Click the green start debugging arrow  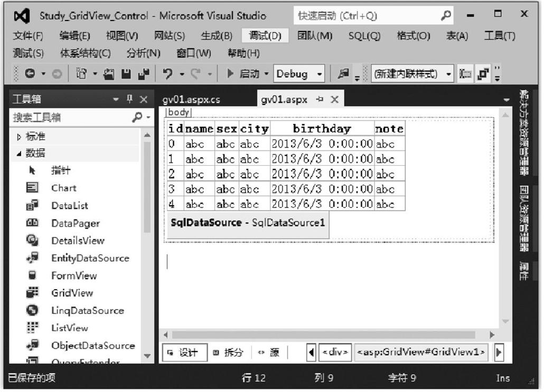[x=230, y=73]
